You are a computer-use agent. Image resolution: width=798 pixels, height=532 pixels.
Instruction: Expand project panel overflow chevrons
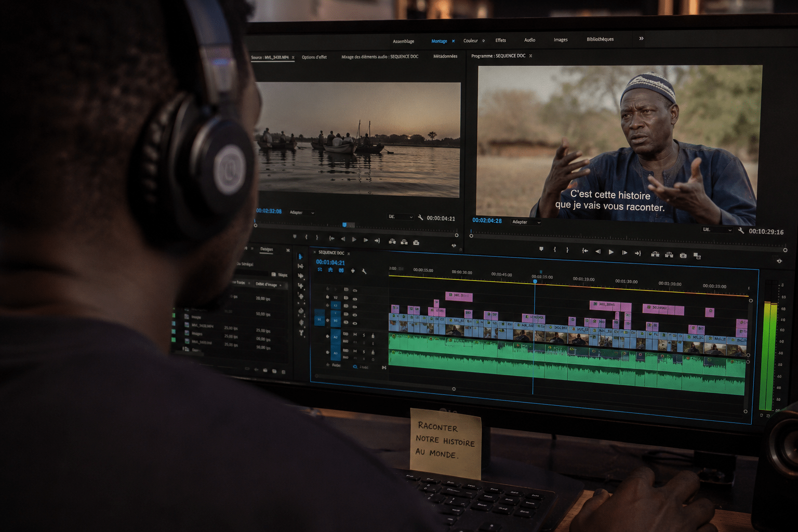(288, 250)
